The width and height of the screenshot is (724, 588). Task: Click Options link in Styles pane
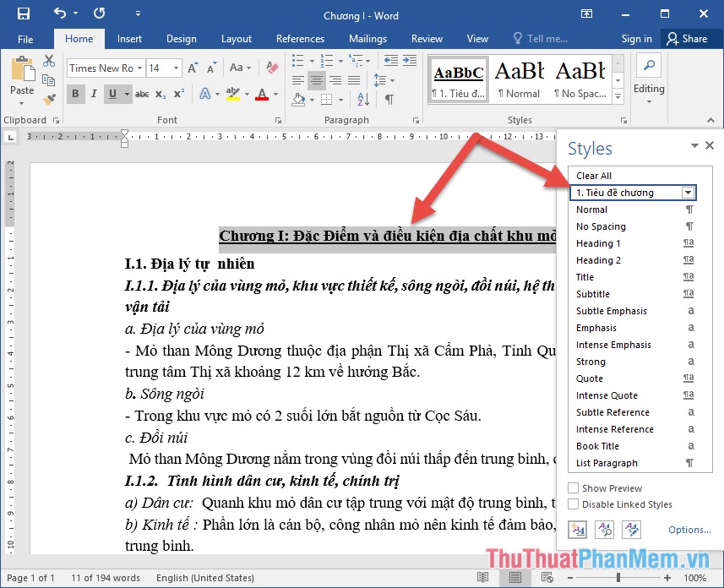[x=688, y=530]
